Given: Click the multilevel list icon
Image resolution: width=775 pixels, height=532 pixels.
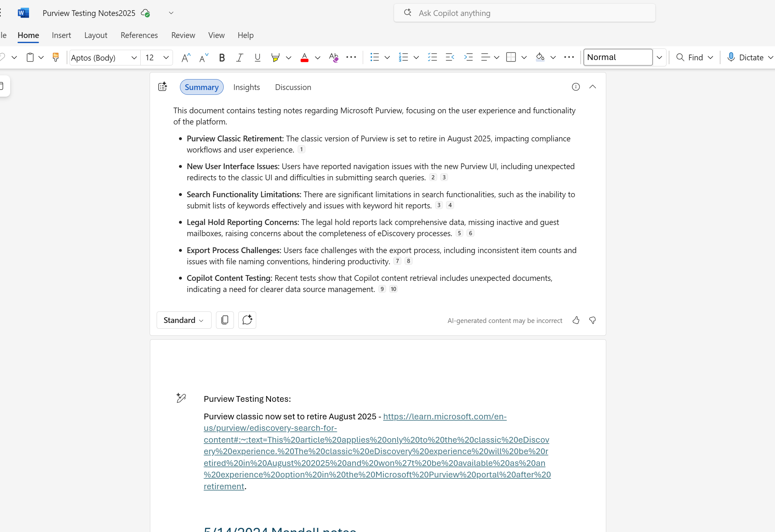Looking at the screenshot, I should click(433, 57).
